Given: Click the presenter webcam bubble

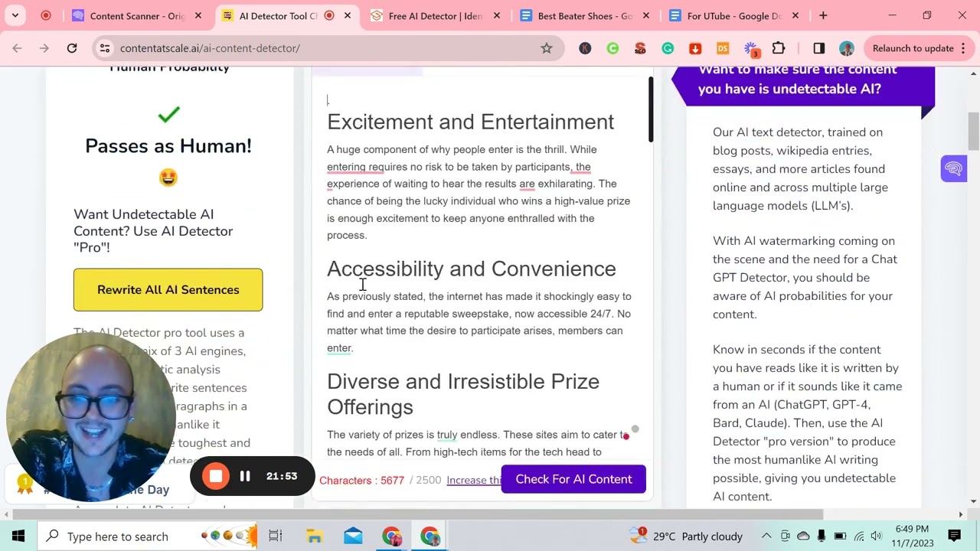Looking at the screenshot, I should click(90, 416).
